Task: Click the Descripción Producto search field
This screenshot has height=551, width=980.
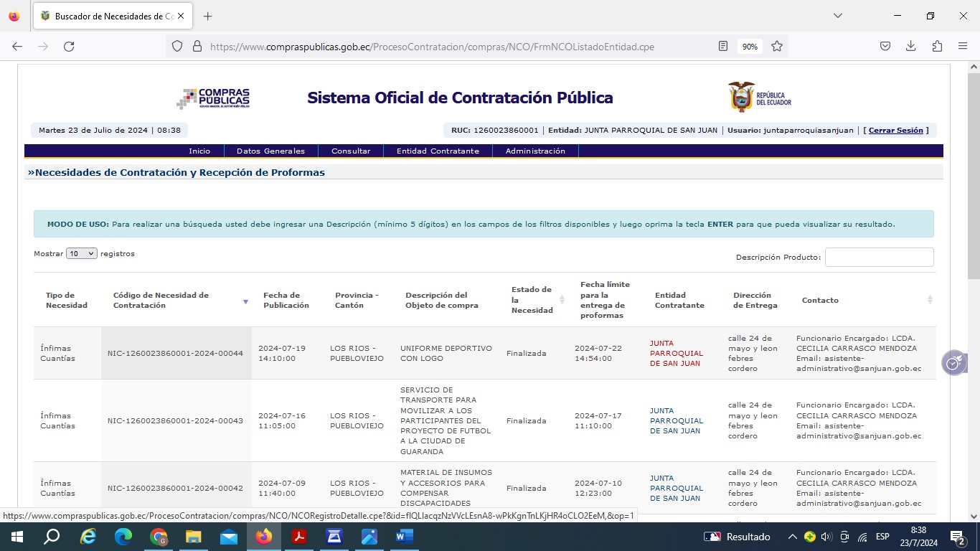Action: (x=879, y=258)
